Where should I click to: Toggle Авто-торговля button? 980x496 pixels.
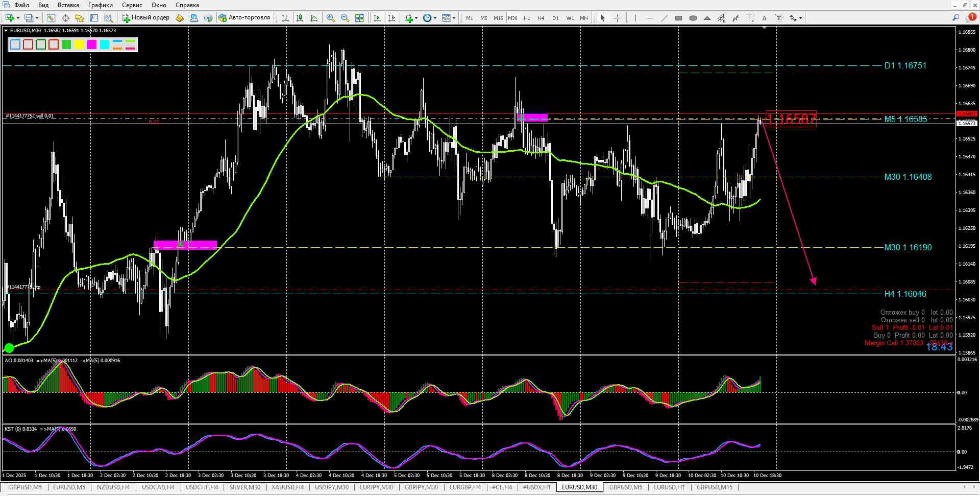coord(244,18)
